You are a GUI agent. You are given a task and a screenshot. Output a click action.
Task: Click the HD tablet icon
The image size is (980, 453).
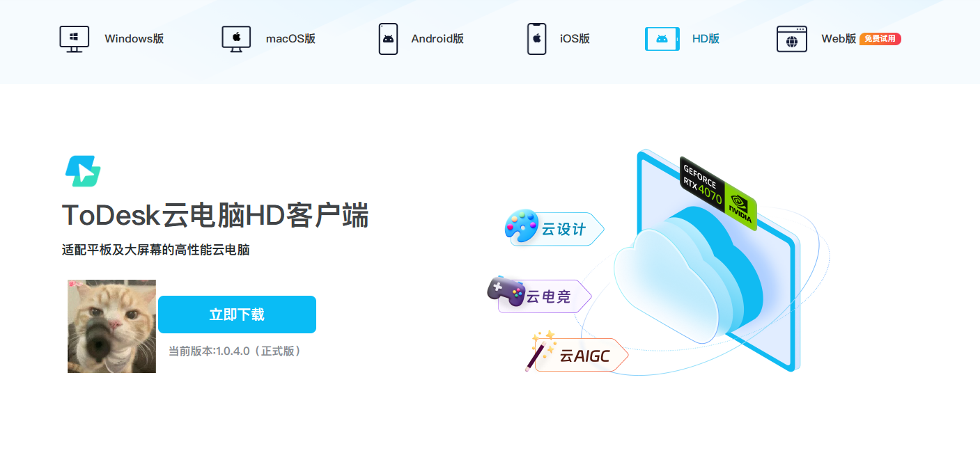[662, 39]
